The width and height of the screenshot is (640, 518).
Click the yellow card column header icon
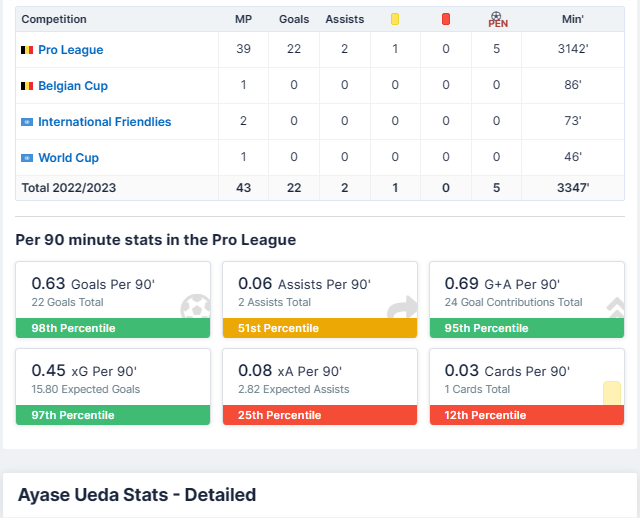pyautogui.click(x=395, y=19)
